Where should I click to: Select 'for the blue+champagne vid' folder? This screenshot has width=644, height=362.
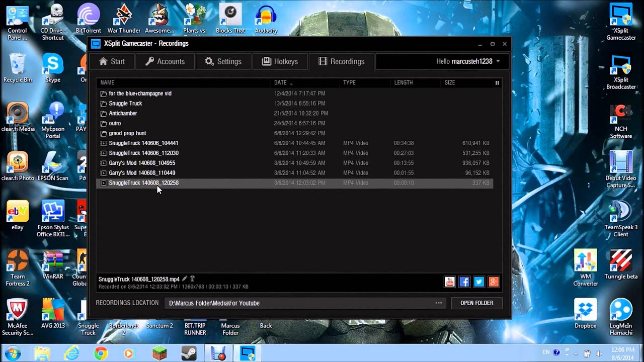coord(294,94)
